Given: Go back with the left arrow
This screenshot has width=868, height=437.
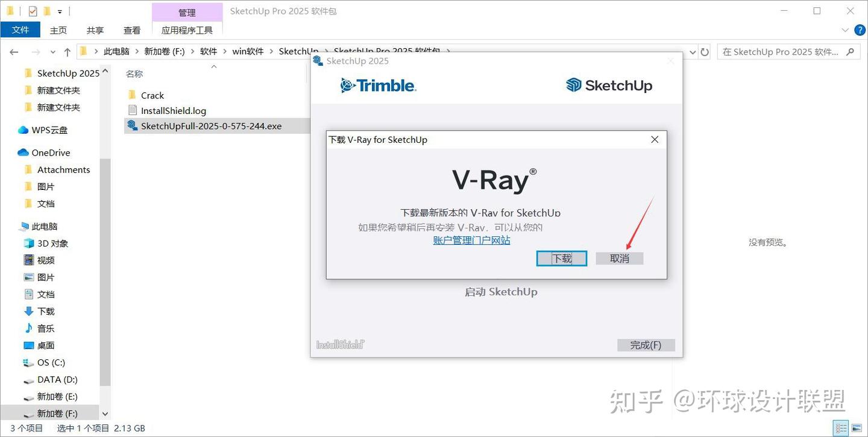Looking at the screenshot, I should (14, 52).
